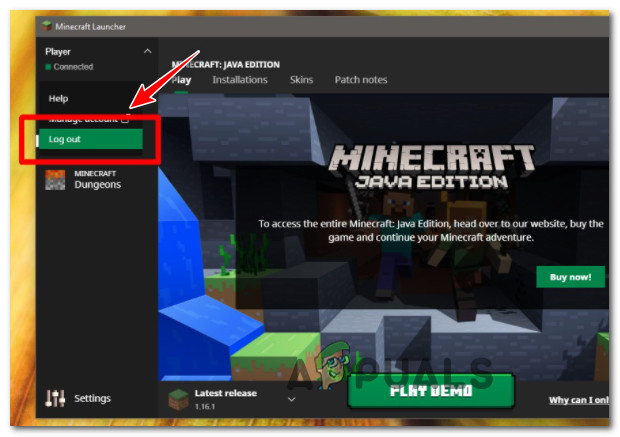Click the Player name label
Screen dimensions: 620x437
pyautogui.click(x=58, y=52)
